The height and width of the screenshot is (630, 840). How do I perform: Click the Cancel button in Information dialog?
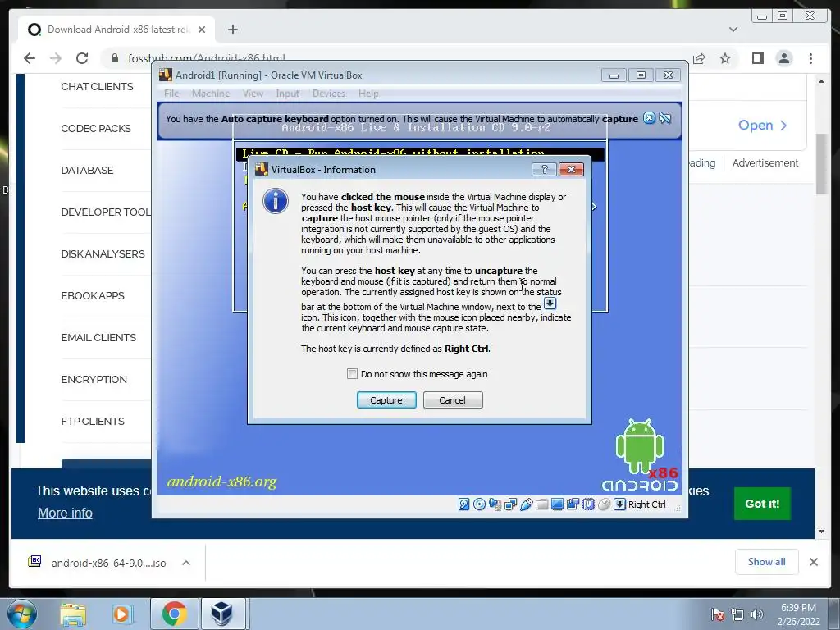click(x=453, y=400)
